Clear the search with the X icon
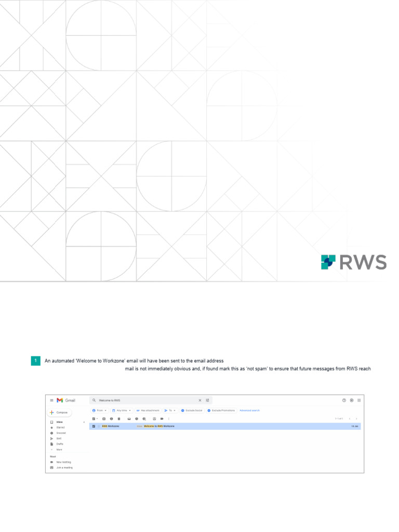Viewport: 399px width, 532px height. (200, 400)
